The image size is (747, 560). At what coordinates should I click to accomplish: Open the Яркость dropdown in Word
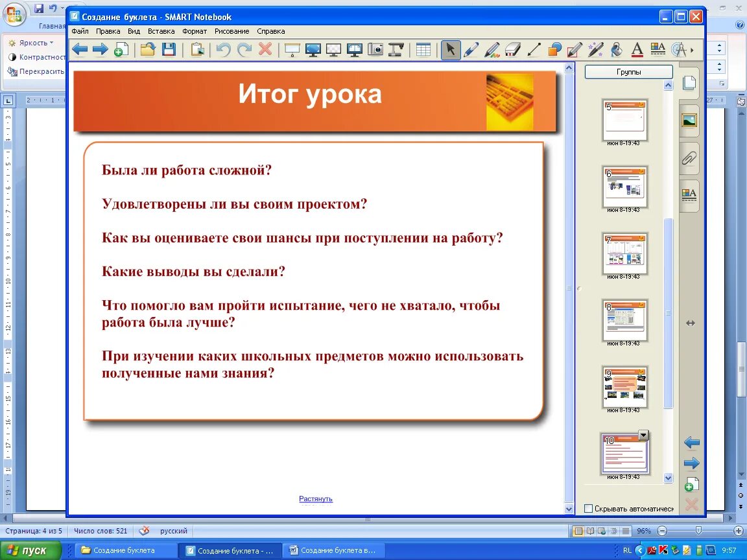tap(30, 43)
